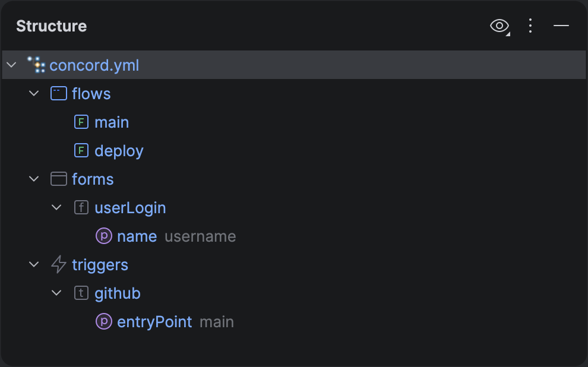588x367 pixels.
Task: Collapse the forms node chevron
Action: click(x=34, y=179)
